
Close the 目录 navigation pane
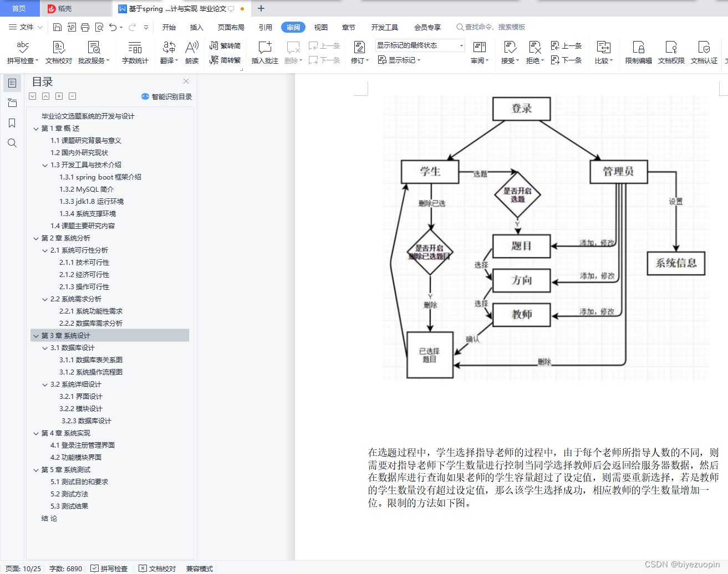(186, 81)
